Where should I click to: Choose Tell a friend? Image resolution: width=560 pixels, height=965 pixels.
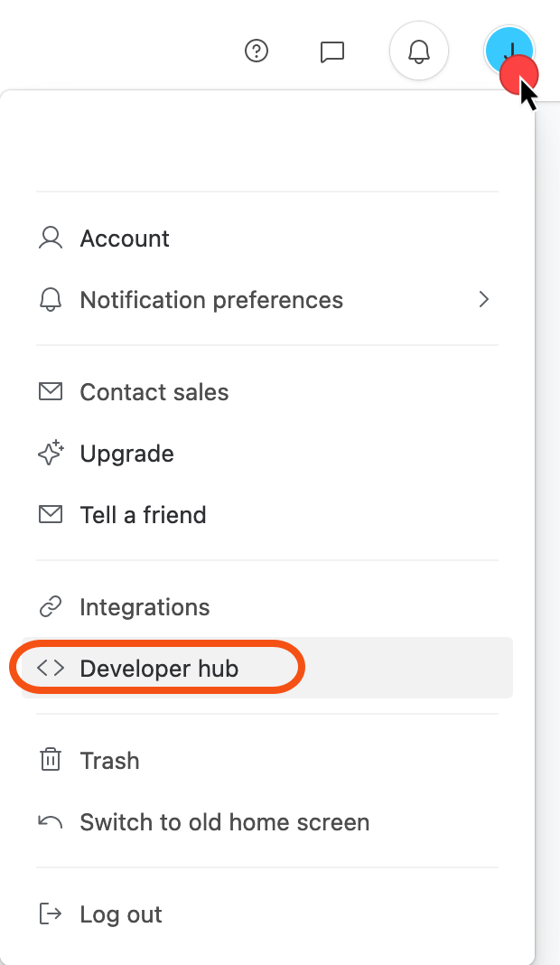(x=267, y=514)
